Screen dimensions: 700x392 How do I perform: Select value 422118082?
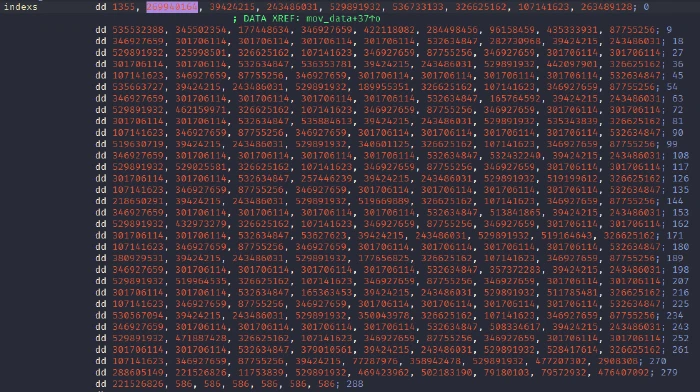click(x=389, y=30)
